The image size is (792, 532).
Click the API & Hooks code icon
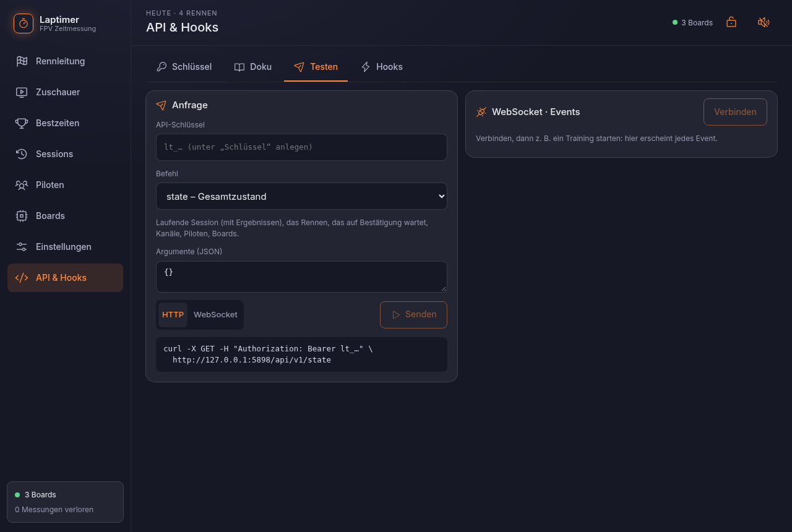pos(22,278)
